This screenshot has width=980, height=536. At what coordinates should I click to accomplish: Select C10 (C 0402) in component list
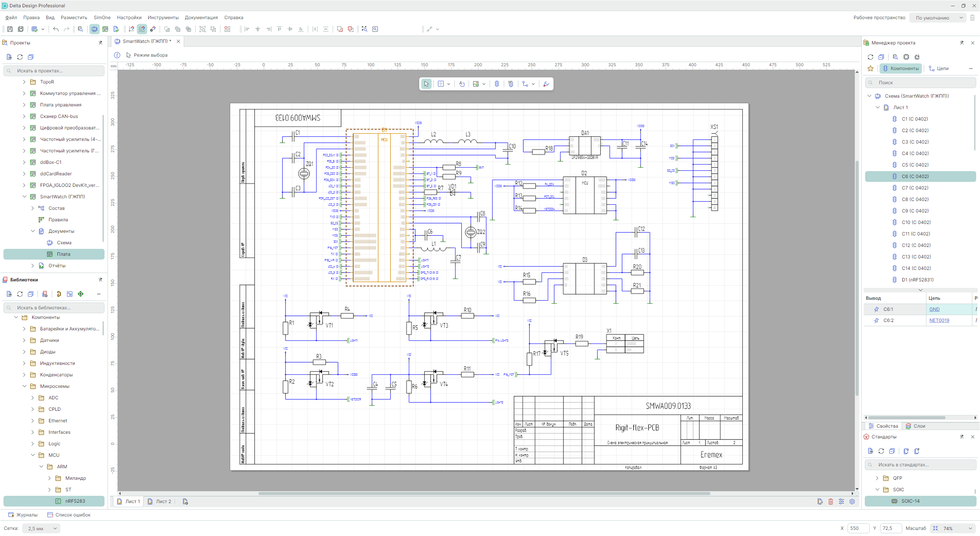click(920, 222)
